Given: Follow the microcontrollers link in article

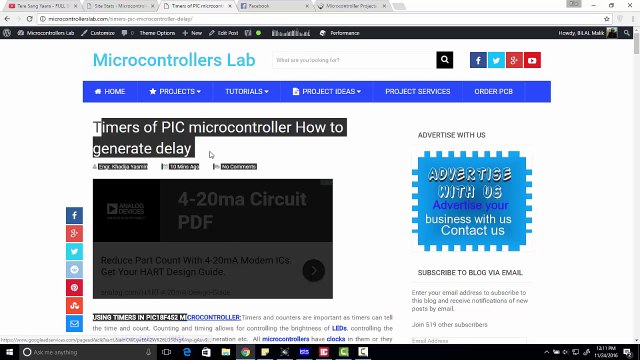Looking at the screenshot, I should [285, 339].
